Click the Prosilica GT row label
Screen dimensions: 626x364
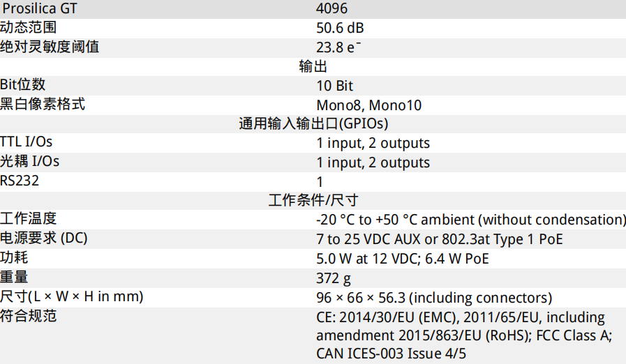click(x=40, y=8)
